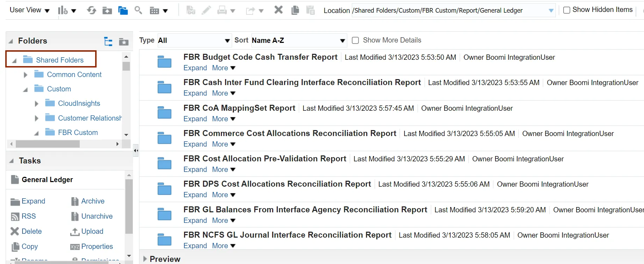This screenshot has width=644, height=264.
Task: Click the Delete X toolbar icon
Action: click(278, 10)
